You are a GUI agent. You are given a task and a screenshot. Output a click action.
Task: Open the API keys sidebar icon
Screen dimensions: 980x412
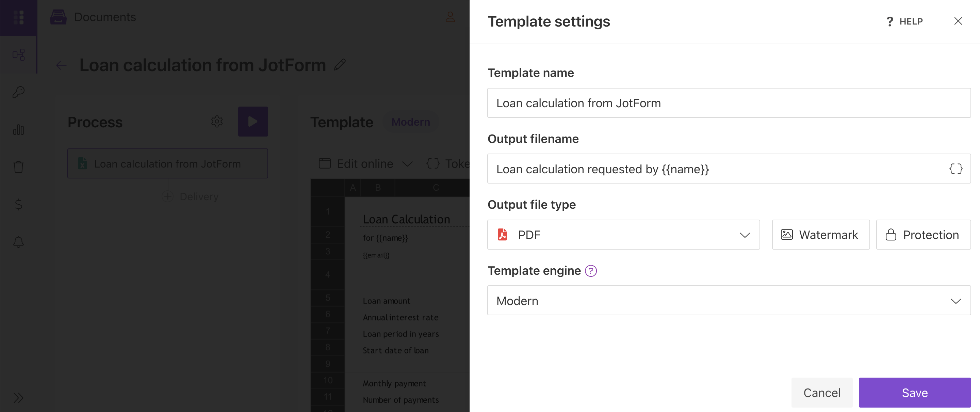click(x=19, y=92)
